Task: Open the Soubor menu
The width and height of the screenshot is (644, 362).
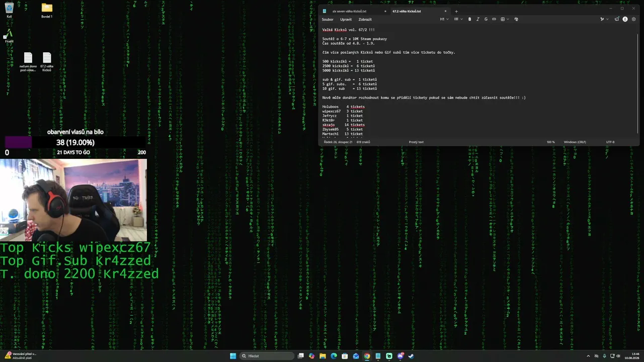Action: coord(328,19)
